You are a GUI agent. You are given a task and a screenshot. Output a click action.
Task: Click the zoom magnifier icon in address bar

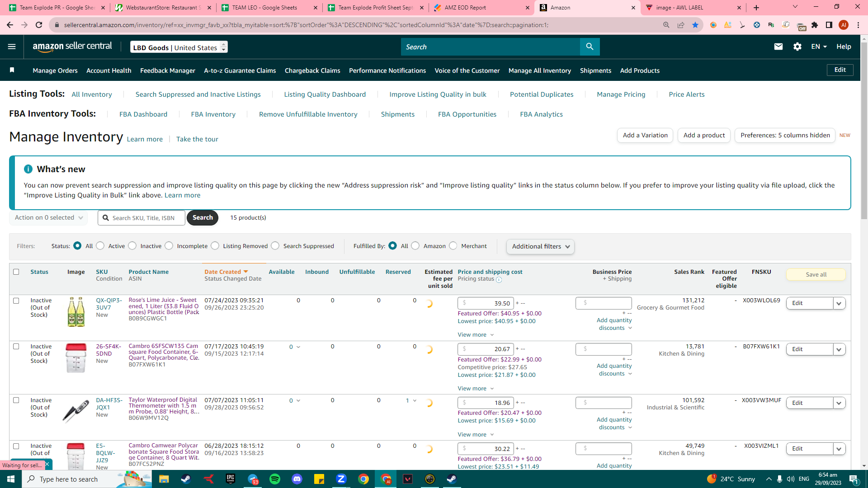click(x=666, y=25)
